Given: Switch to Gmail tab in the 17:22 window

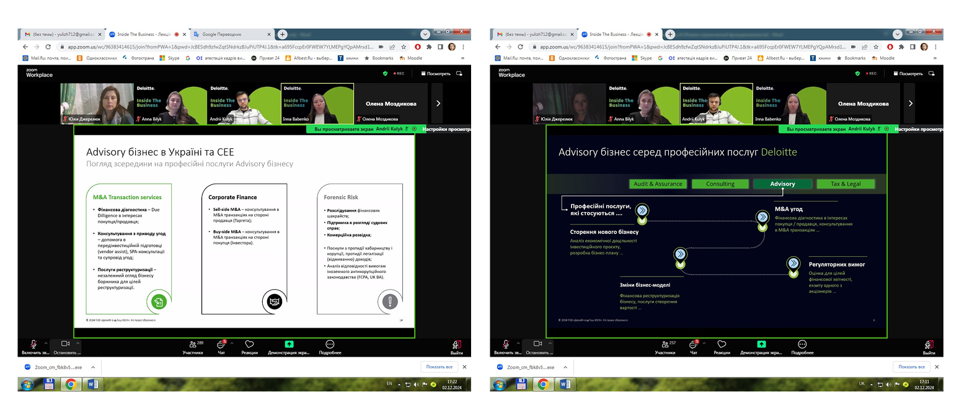Looking at the screenshot, I should (x=63, y=34).
